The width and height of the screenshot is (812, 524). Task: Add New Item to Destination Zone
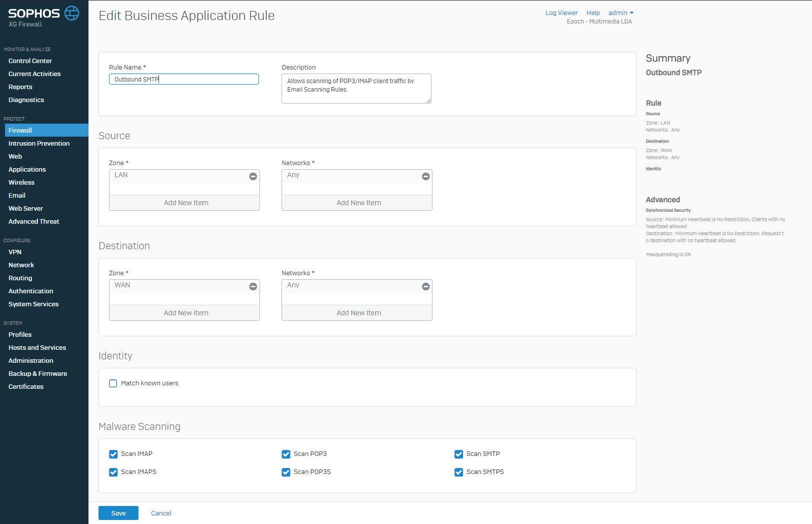(x=184, y=313)
